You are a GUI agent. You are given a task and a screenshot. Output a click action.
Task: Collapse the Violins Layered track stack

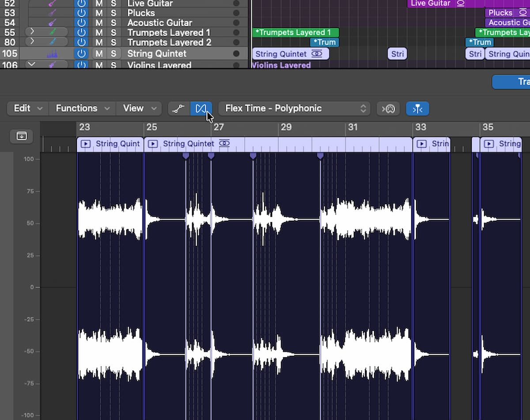pos(31,64)
